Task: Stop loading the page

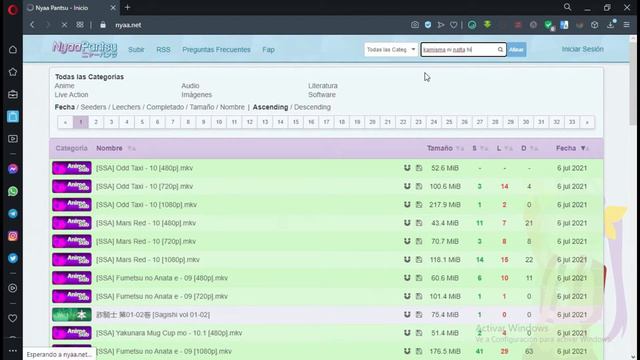Action: tap(64, 25)
